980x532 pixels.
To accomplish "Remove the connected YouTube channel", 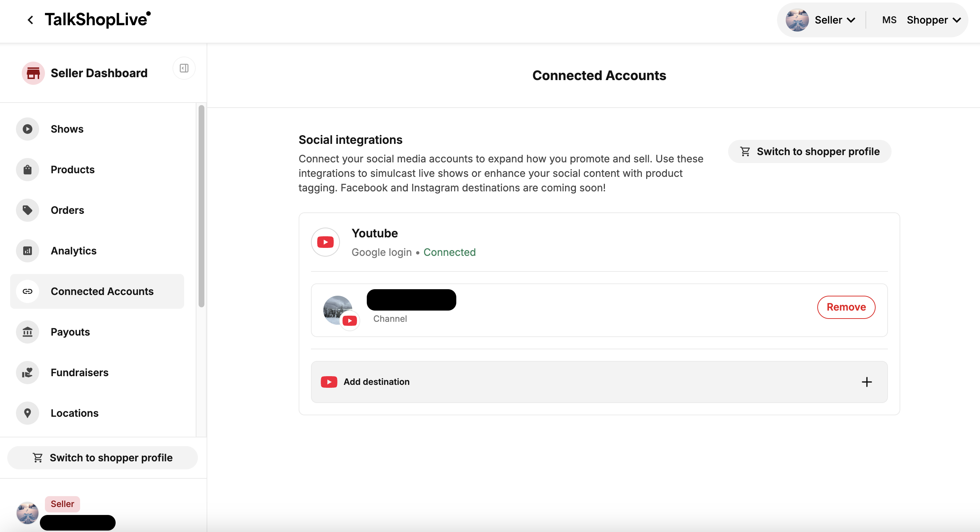I will click(x=846, y=307).
